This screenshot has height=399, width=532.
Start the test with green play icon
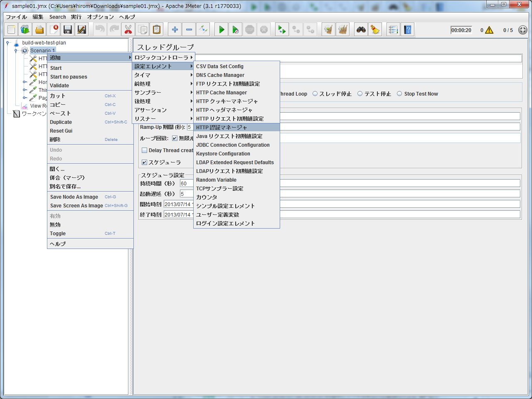(x=222, y=30)
